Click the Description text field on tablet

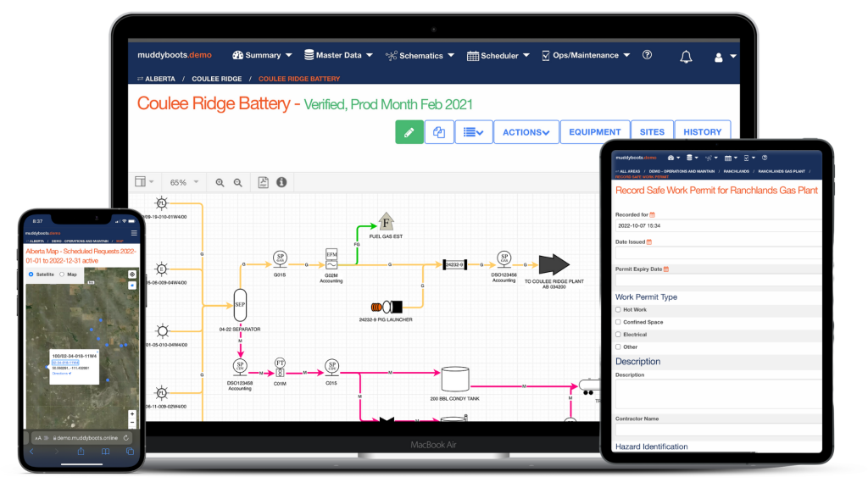point(718,394)
